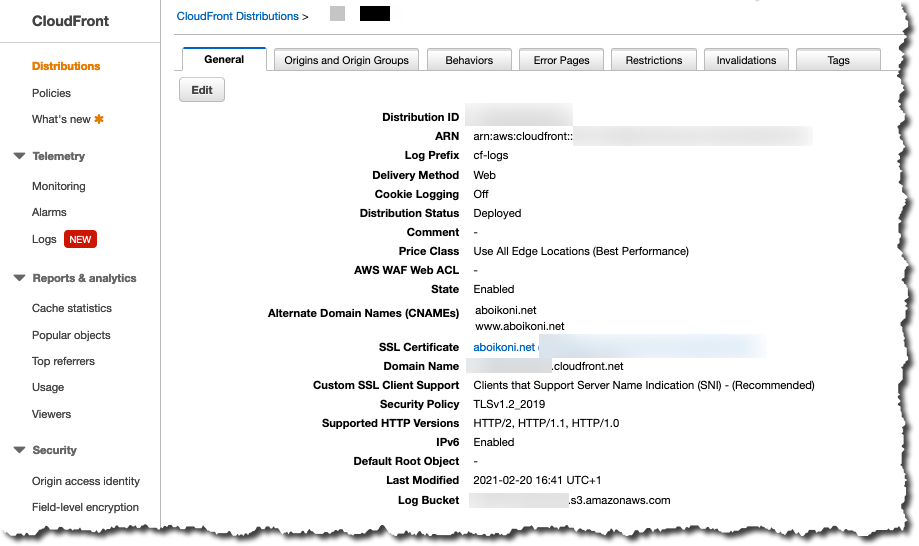Open the Invalidations tab

coord(746,60)
